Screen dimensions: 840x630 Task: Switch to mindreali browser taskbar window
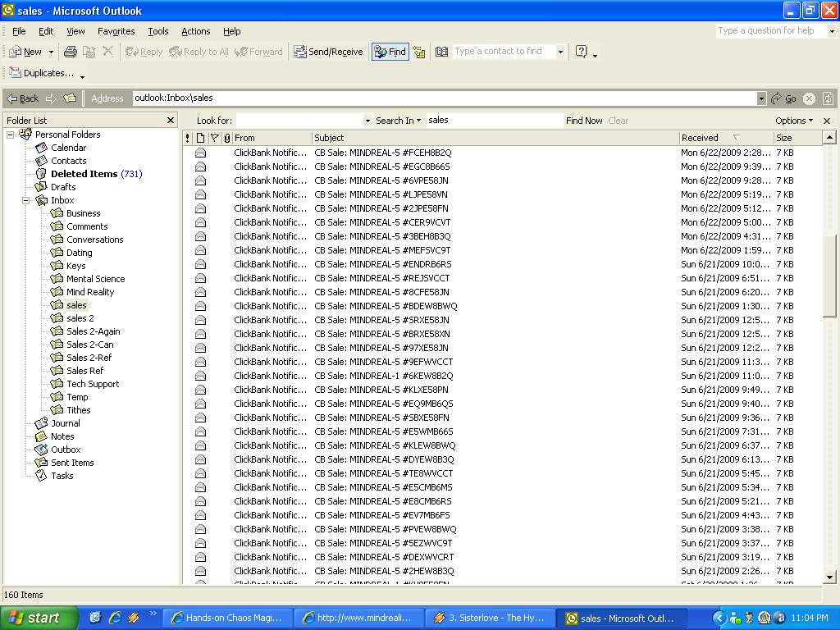tap(358, 619)
